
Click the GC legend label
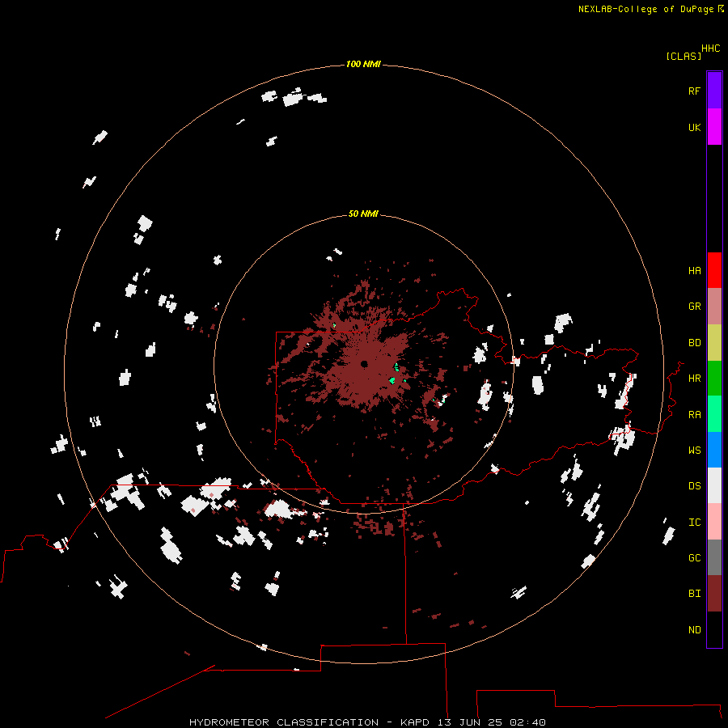click(694, 558)
